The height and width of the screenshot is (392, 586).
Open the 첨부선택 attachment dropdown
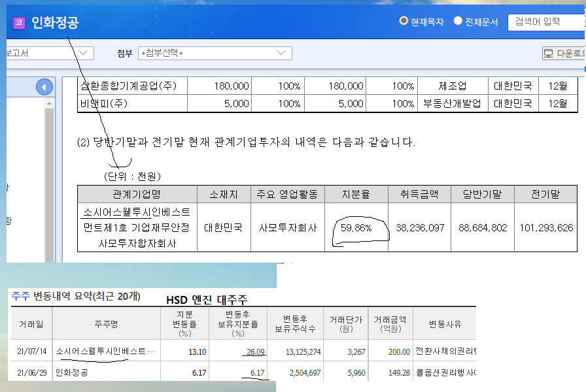click(215, 53)
